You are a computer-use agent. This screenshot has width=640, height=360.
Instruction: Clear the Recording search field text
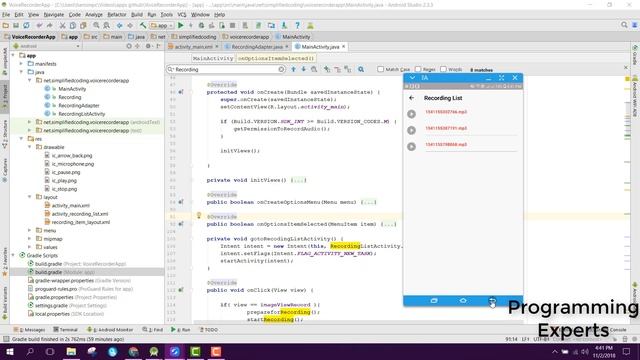tap(281, 69)
